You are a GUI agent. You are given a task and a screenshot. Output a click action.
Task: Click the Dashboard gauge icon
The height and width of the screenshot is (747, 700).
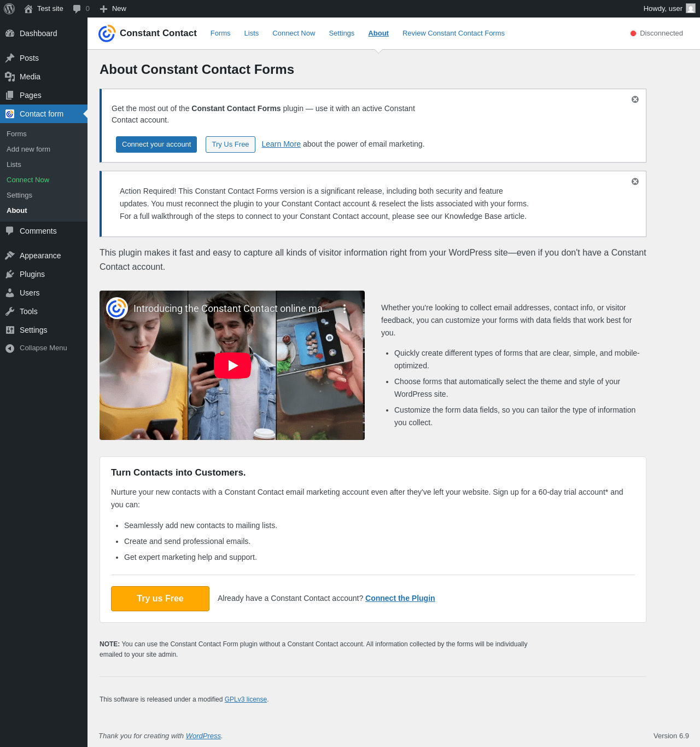tap(10, 33)
